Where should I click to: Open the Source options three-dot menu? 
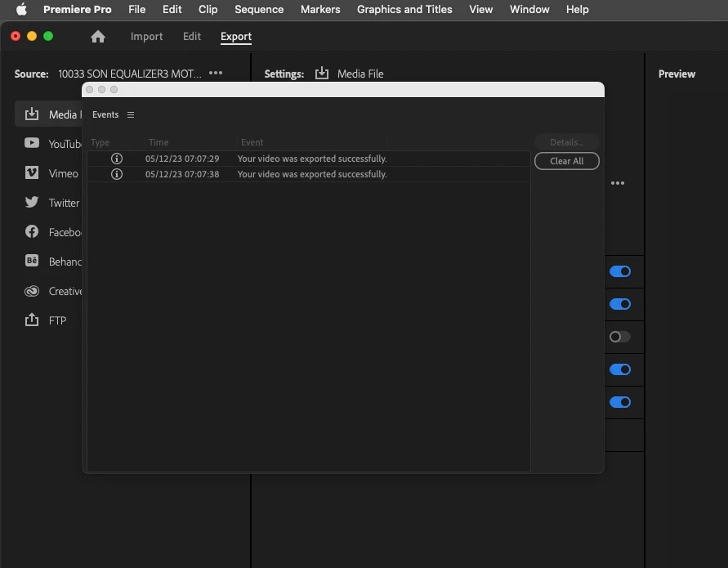coord(216,73)
